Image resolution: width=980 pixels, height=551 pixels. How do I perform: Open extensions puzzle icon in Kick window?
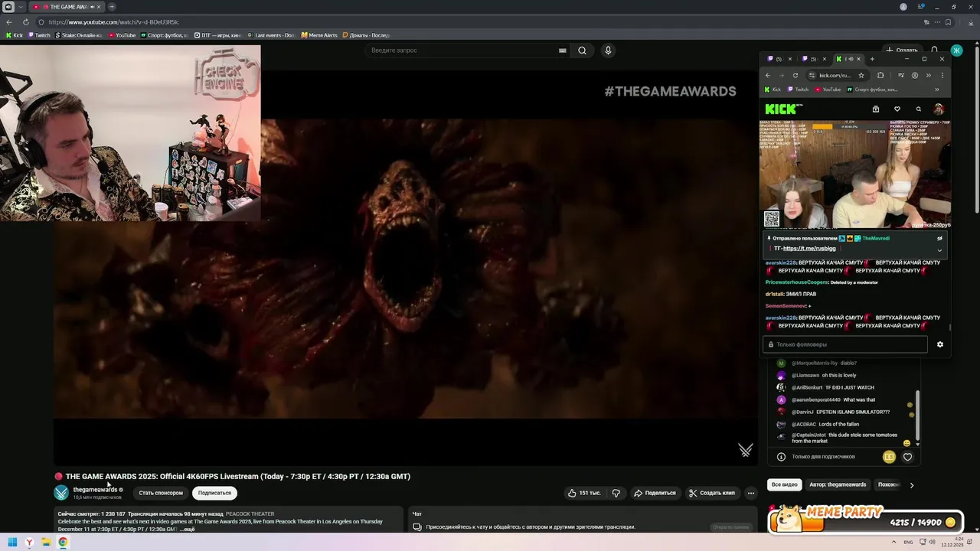pos(880,75)
